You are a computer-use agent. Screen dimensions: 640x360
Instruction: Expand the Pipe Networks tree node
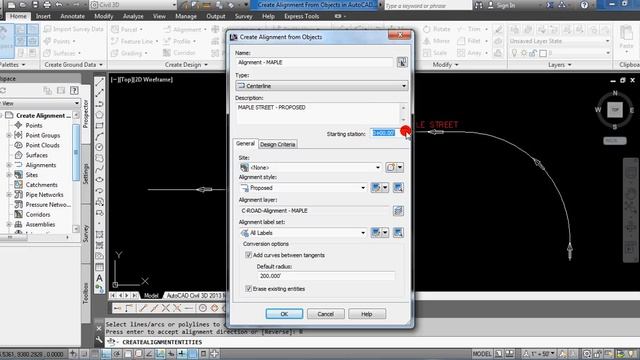click(x=9, y=195)
